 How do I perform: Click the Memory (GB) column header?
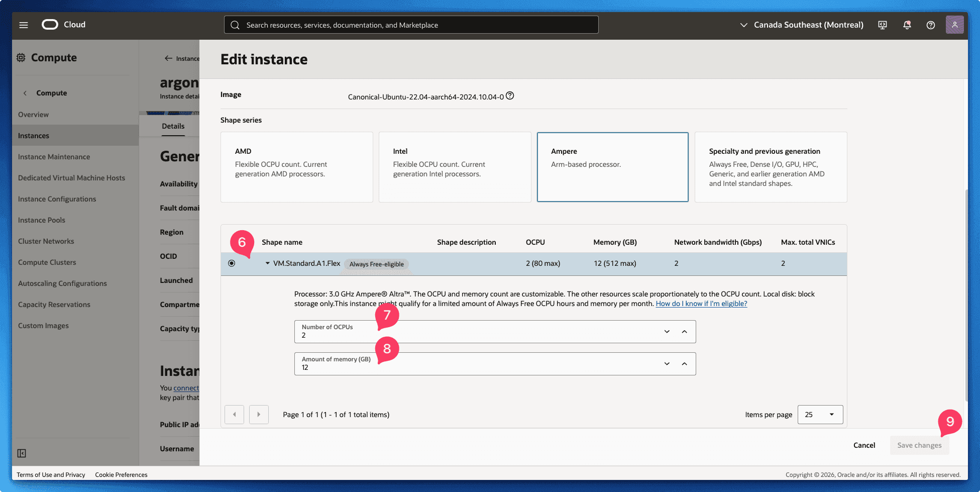(615, 242)
